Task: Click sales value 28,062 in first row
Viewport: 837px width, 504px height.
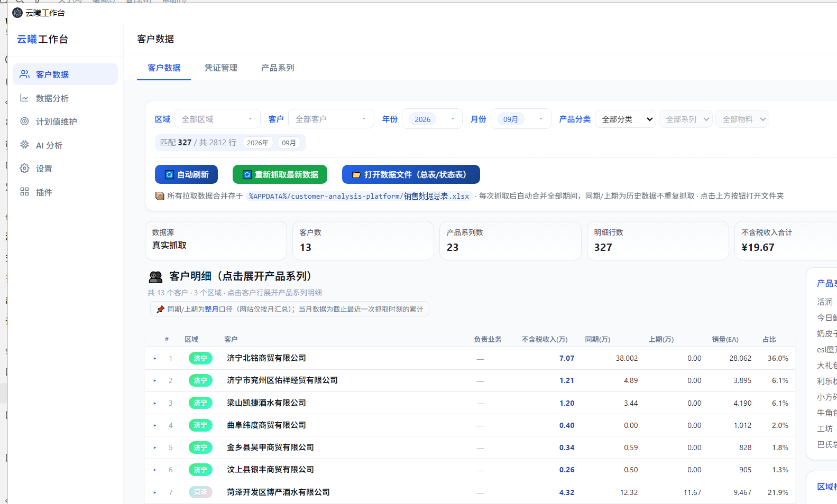Action: pyautogui.click(x=740, y=358)
